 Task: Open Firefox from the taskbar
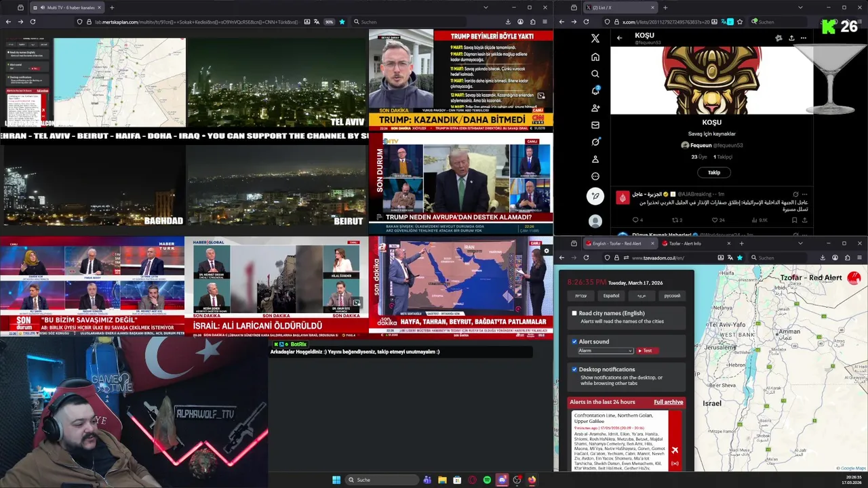532,480
